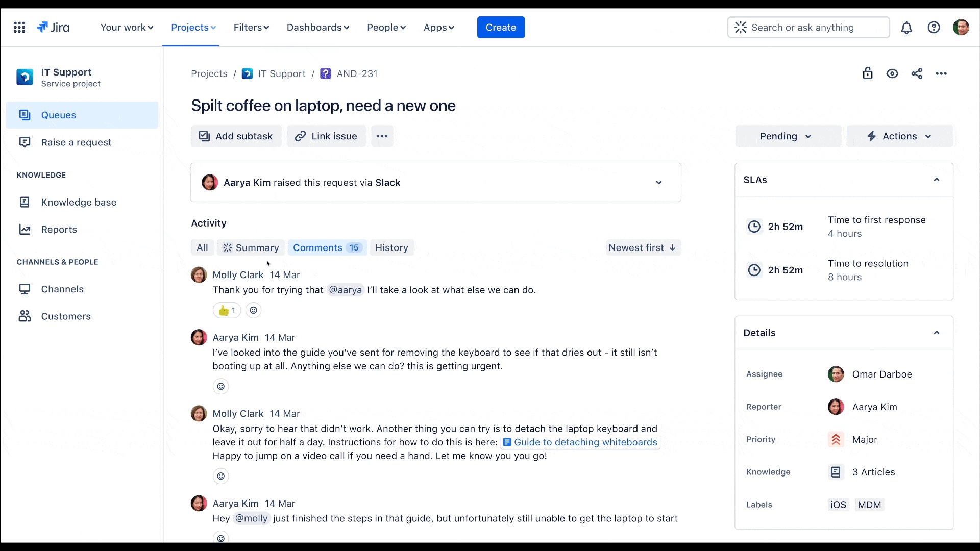Screen dimensions: 980x551
Task: Open more options next to Link issue
Action: click(382, 136)
